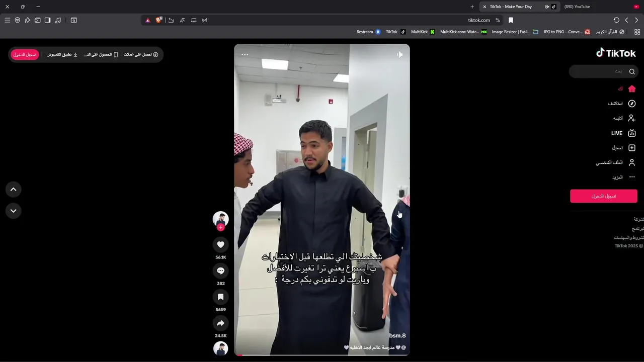Image resolution: width=644 pixels, height=362 pixels.
Task: Go to next video with down arrow
Action: click(14, 211)
